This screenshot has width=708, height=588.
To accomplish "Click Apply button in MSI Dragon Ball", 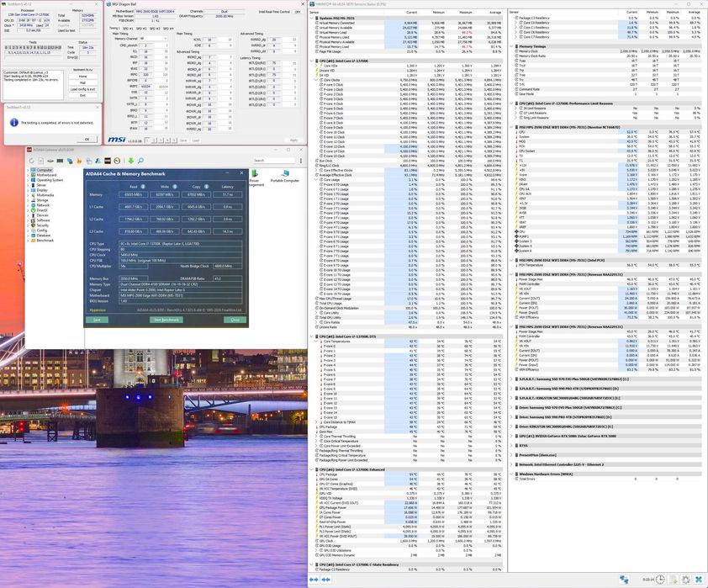I will tap(294, 140).
